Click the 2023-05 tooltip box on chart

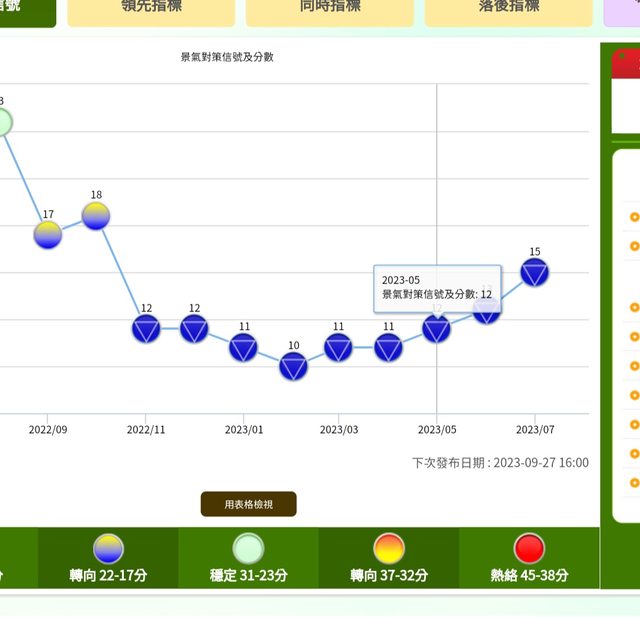437,287
